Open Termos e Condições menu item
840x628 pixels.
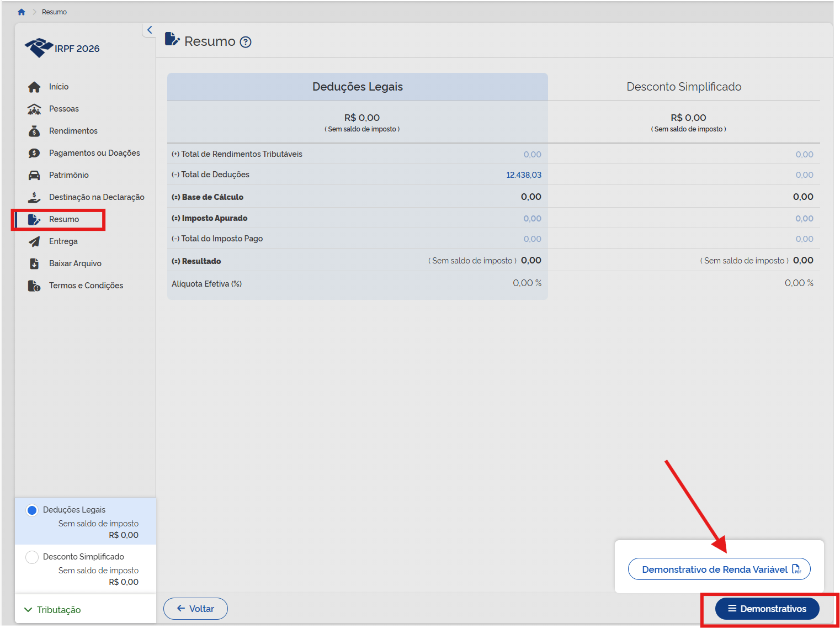pos(86,286)
